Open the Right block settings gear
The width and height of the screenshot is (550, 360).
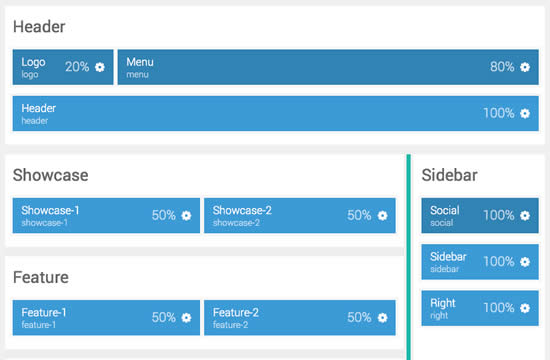[x=525, y=308]
